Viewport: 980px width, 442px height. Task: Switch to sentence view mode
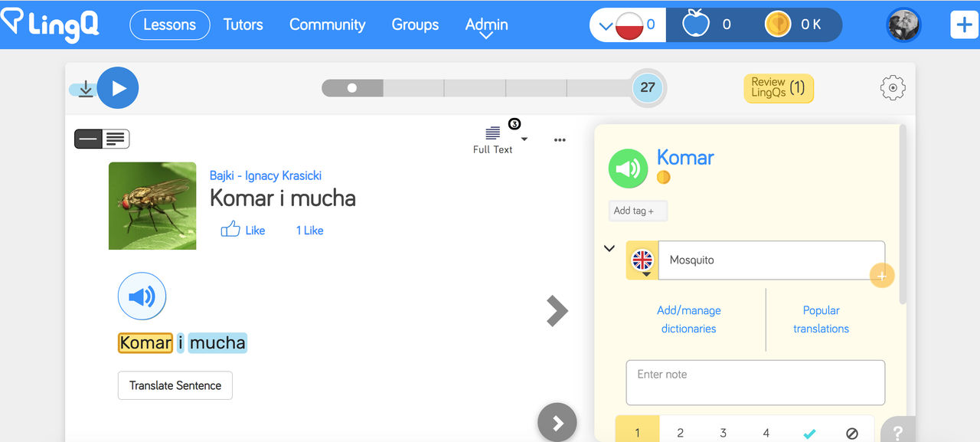(88, 139)
